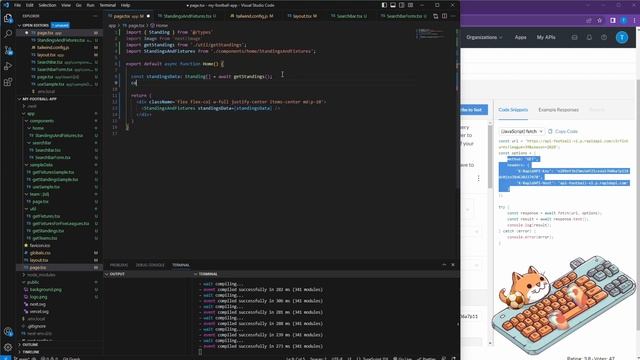Viewport: 640px width, 360px height.
Task: Open Organizations dropdown in browser window
Action: pyautogui.click(x=484, y=37)
